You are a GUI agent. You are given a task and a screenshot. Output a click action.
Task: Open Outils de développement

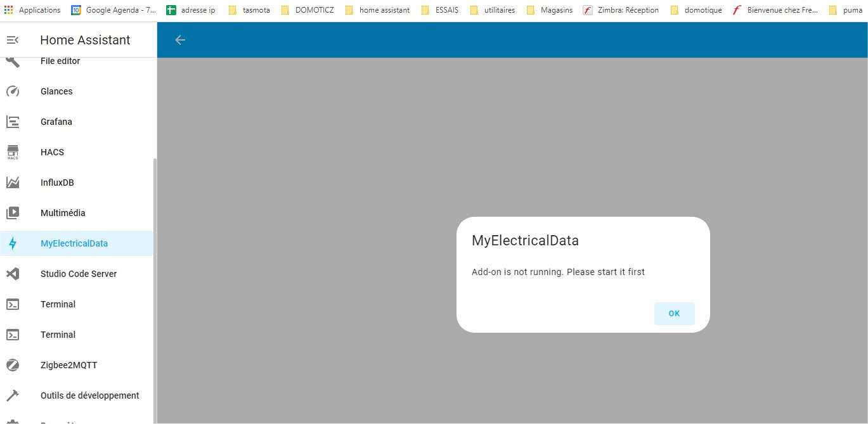[77, 395]
